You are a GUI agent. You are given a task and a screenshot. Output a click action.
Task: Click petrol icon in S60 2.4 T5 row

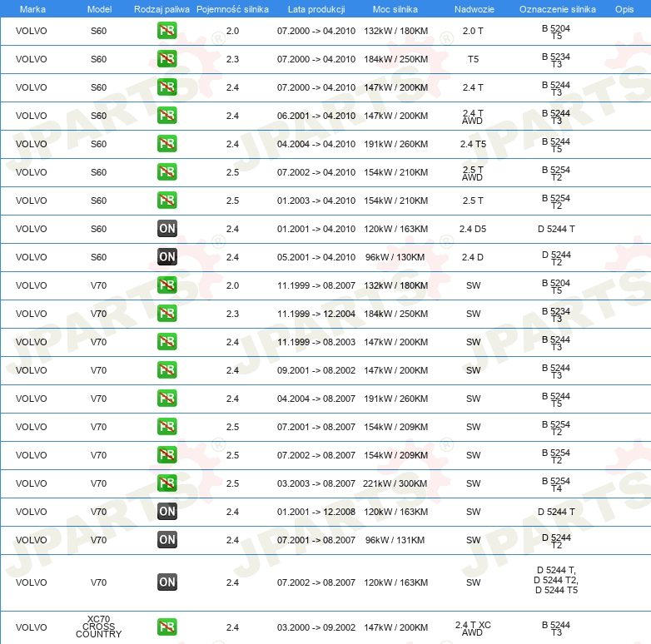(167, 144)
